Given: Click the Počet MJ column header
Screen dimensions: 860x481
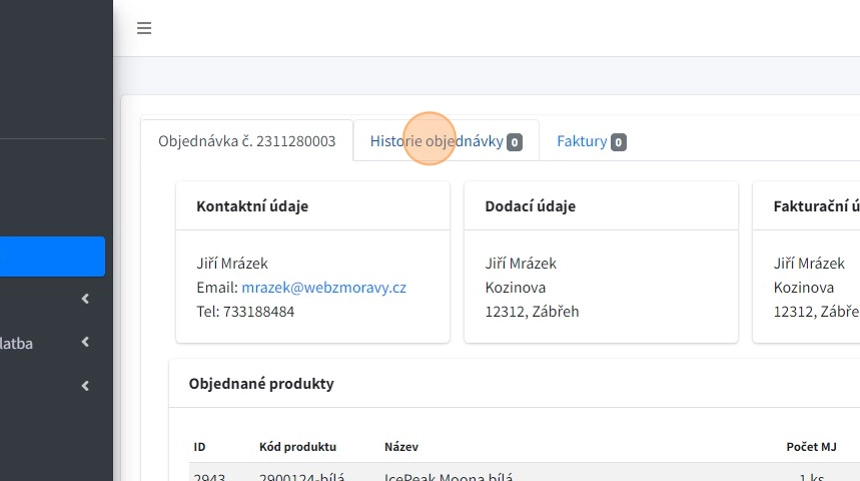Looking at the screenshot, I should click(x=811, y=446).
